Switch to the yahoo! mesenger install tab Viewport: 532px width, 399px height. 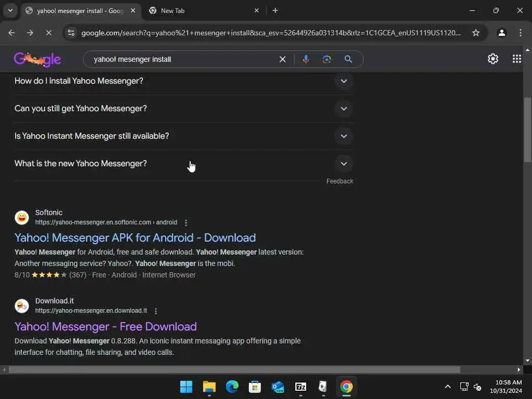pos(80,11)
